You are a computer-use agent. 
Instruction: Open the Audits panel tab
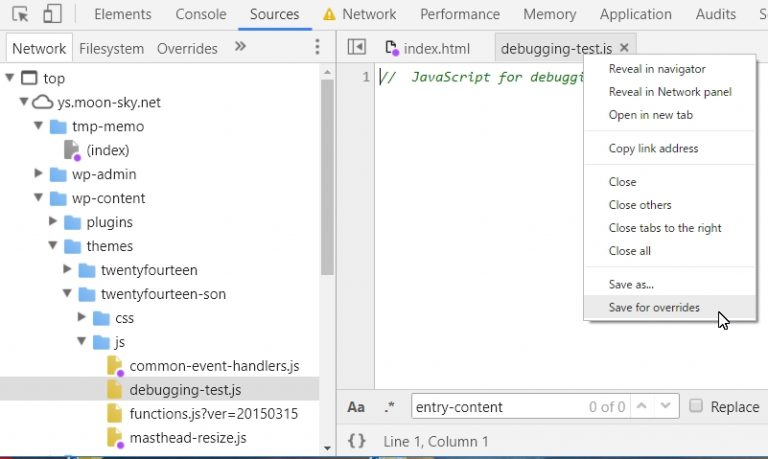(716, 14)
